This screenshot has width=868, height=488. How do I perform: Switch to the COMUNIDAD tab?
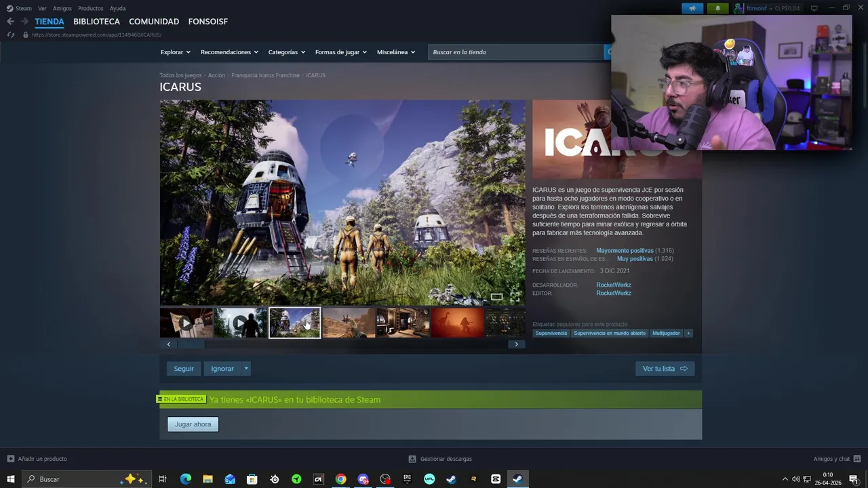[x=154, y=22]
